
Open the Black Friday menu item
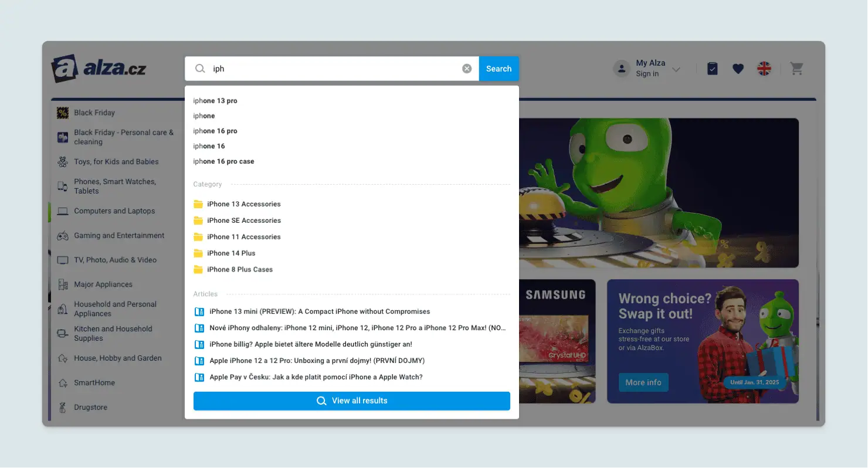(x=94, y=113)
